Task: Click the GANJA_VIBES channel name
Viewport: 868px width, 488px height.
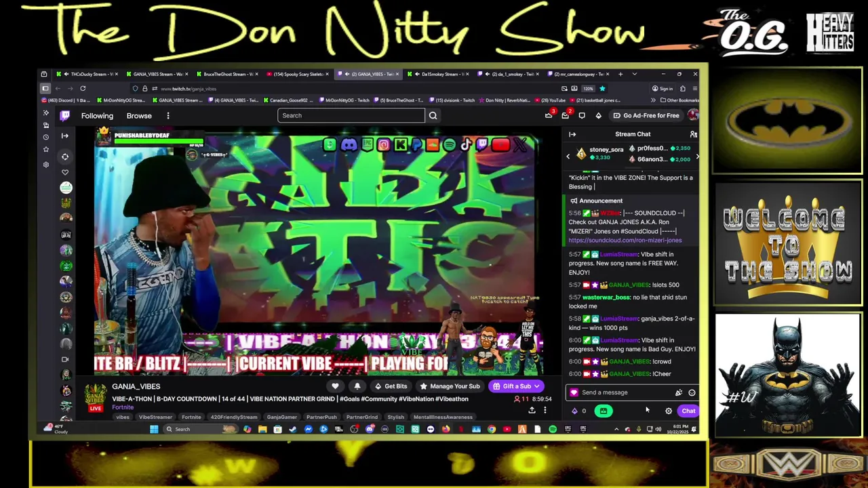Action: click(x=136, y=386)
